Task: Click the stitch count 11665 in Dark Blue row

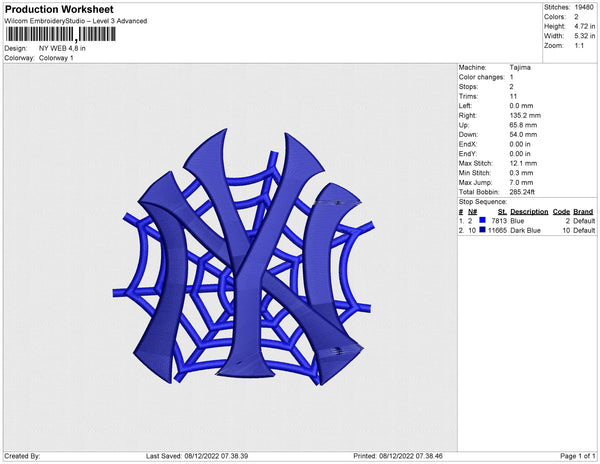Action: tap(497, 230)
